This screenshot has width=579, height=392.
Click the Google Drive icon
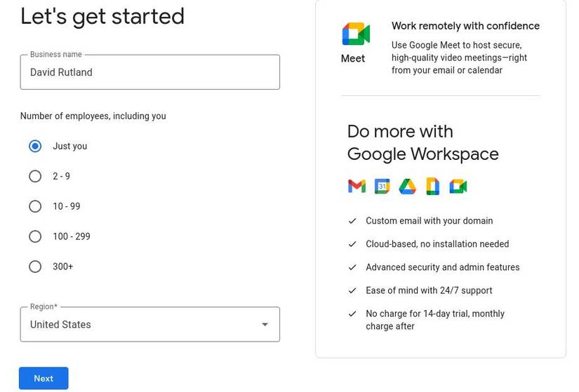tap(407, 186)
